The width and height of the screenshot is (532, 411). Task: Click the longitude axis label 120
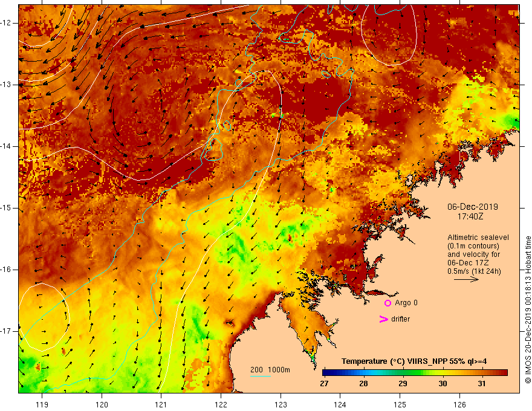coord(102,404)
